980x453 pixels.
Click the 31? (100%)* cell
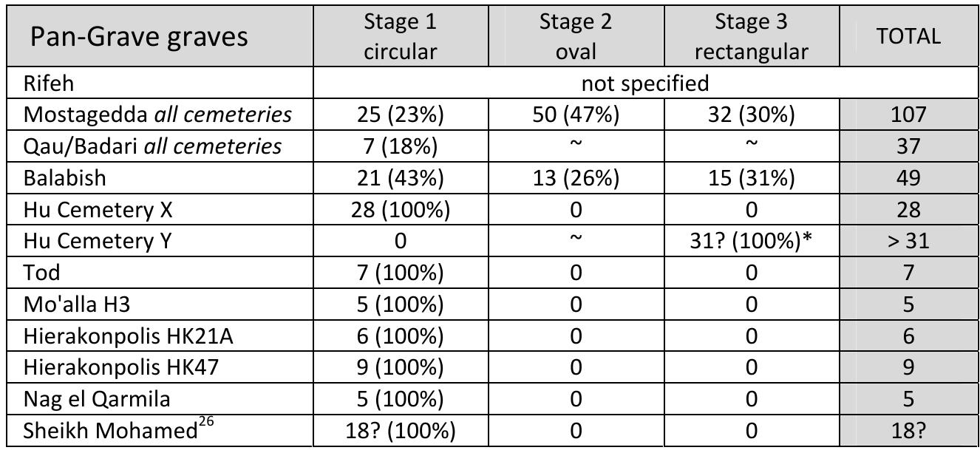752,242
